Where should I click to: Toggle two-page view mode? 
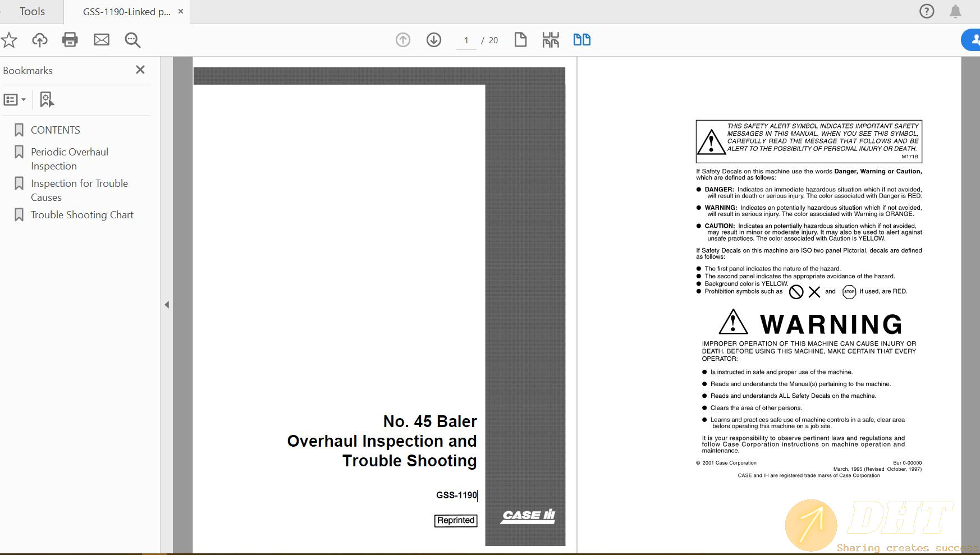[x=581, y=40]
